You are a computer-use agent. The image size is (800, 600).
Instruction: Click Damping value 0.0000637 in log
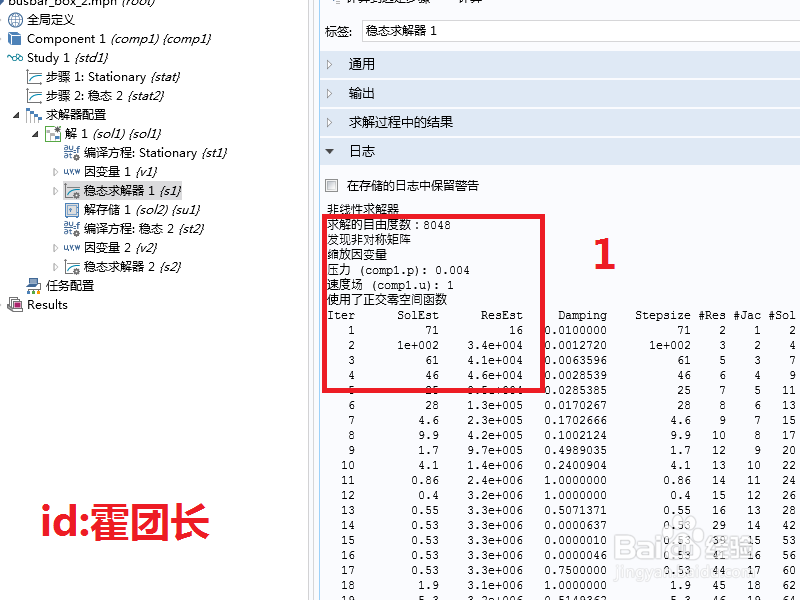(576, 526)
